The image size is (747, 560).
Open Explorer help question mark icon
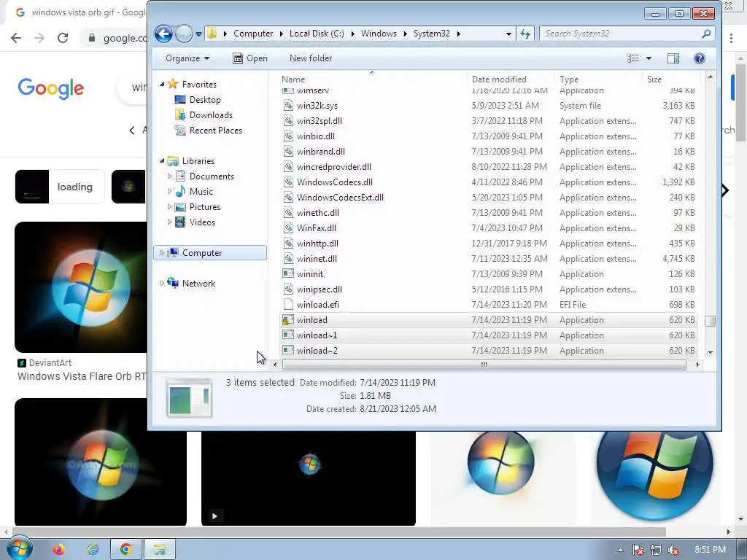click(x=700, y=58)
